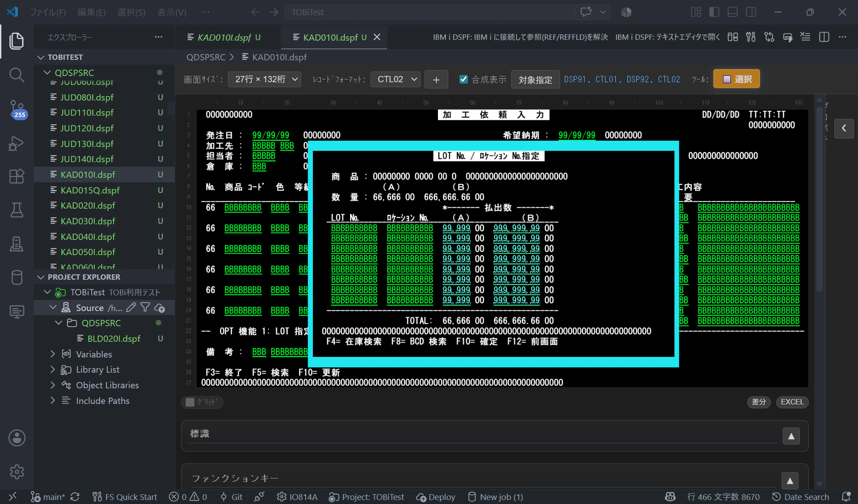Open the ﾚｺｰﾄﾞﾌｫｰﾏｯﾄ CTL02 dropdown
The height and width of the screenshot is (504, 858).
click(x=395, y=80)
